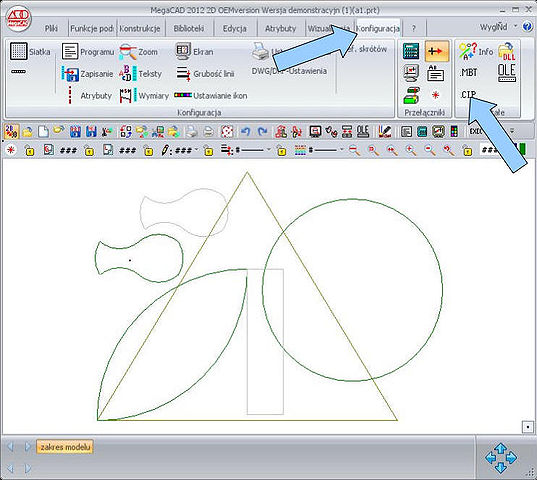Open the Biblioteki ribbon tab
537x480 pixels.
click(189, 28)
